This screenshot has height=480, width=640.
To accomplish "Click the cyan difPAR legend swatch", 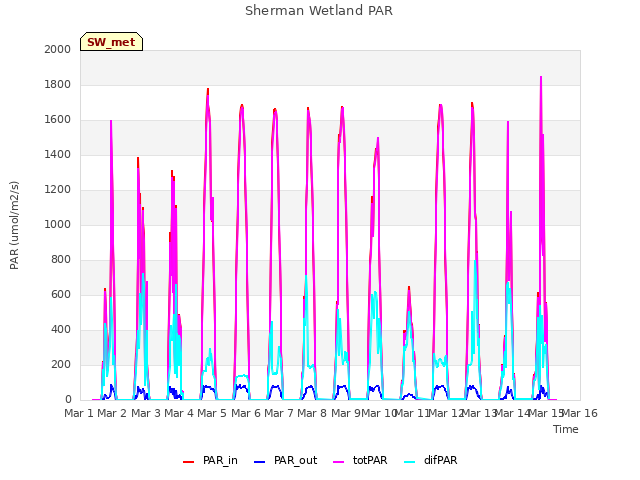I will pos(409,462).
